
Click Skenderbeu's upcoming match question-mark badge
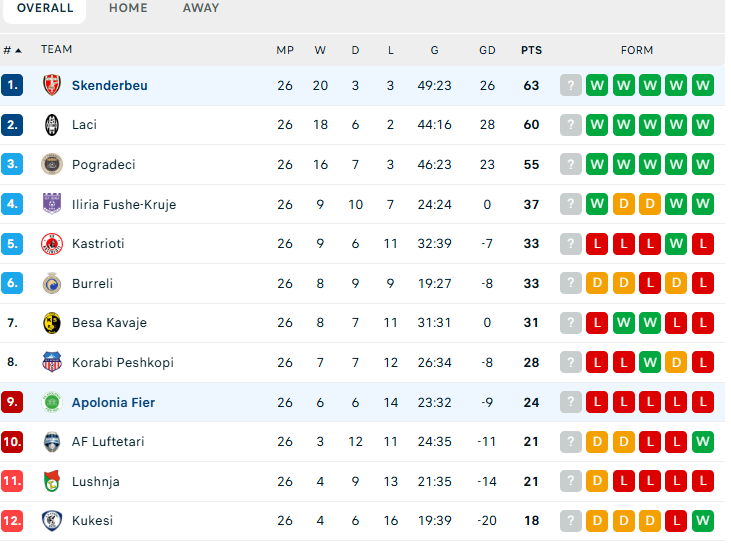(x=571, y=86)
